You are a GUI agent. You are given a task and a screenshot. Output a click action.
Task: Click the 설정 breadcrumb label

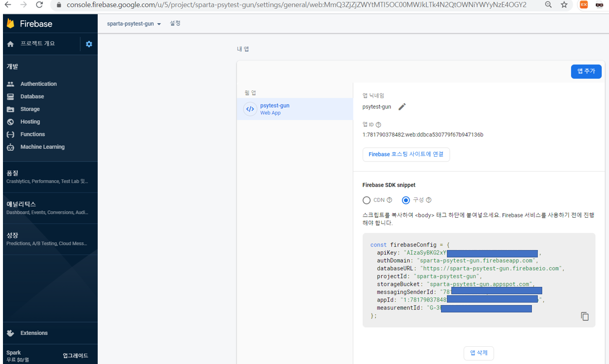pos(175,23)
